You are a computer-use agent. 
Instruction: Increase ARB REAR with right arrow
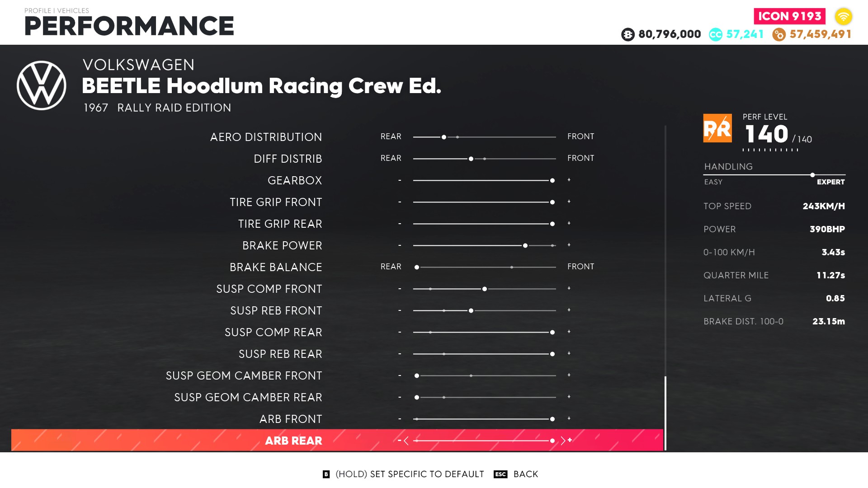[x=563, y=441]
